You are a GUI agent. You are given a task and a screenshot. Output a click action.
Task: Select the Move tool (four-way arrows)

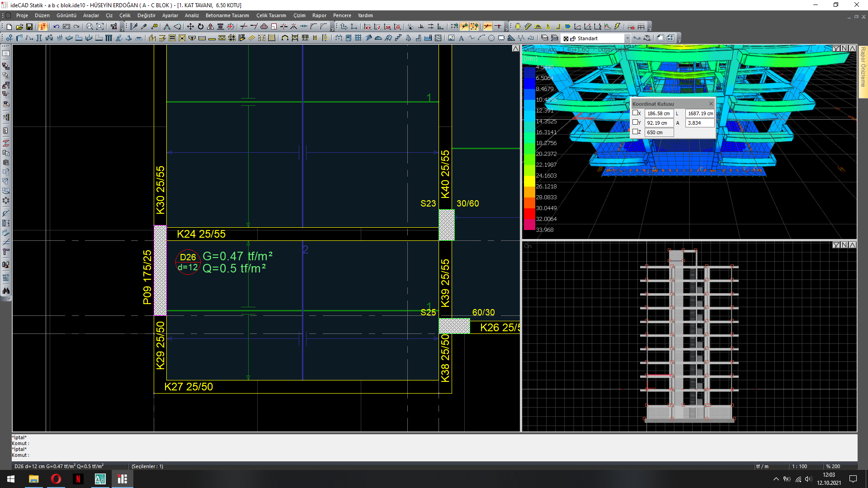[190, 27]
